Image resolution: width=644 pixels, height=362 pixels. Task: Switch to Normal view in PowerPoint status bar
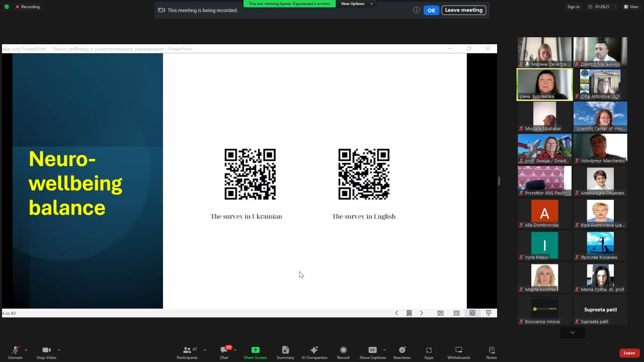click(x=440, y=313)
